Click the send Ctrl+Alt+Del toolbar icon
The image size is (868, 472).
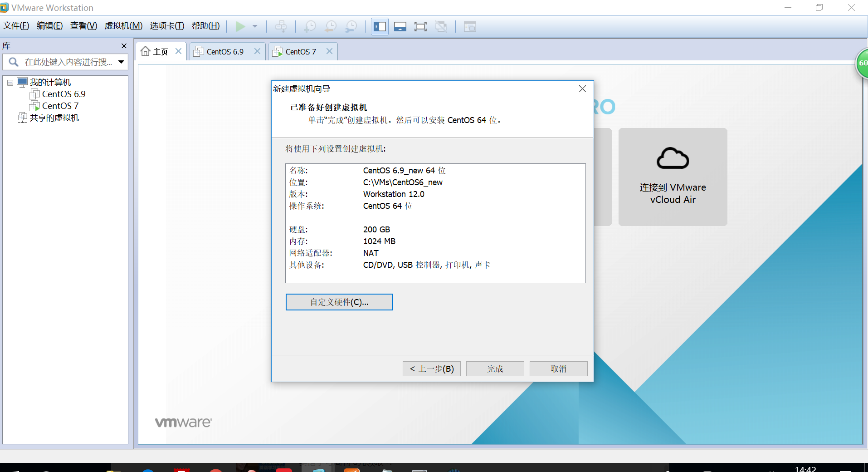click(x=281, y=26)
